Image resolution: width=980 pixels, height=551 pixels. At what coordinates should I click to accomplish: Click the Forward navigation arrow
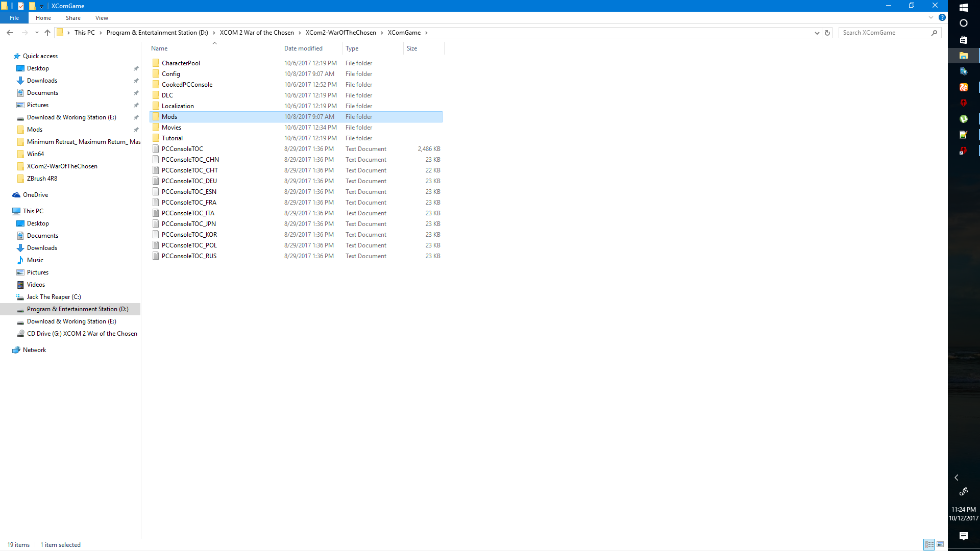pos(24,33)
